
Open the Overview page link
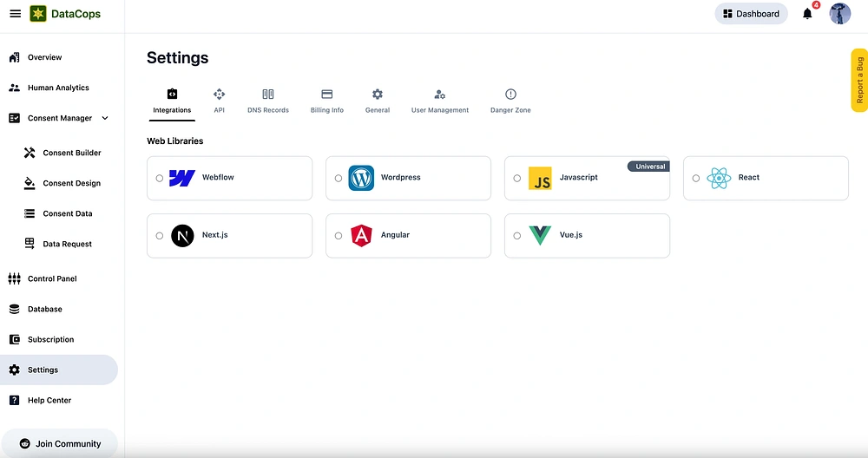[45, 57]
